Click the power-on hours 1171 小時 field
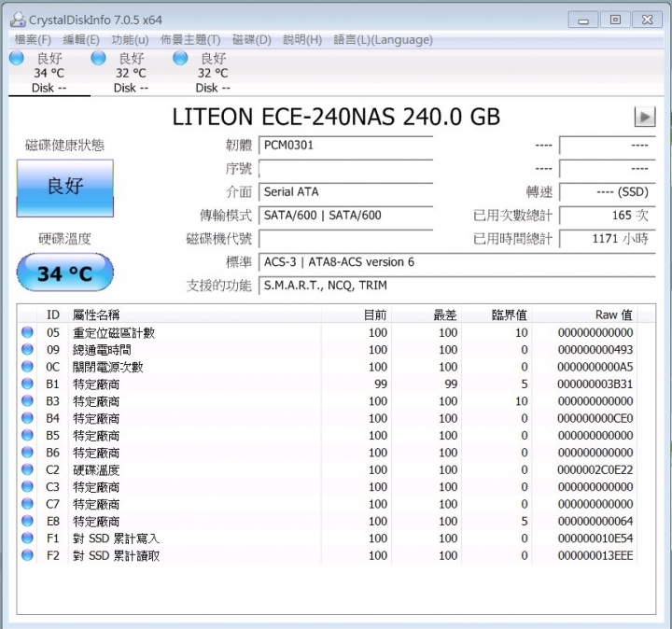 608,239
